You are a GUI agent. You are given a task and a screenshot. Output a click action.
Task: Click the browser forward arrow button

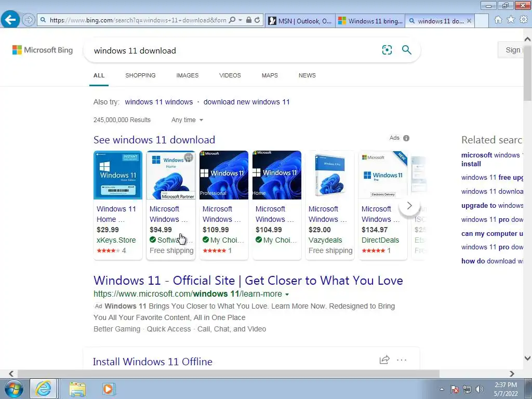coord(29,20)
